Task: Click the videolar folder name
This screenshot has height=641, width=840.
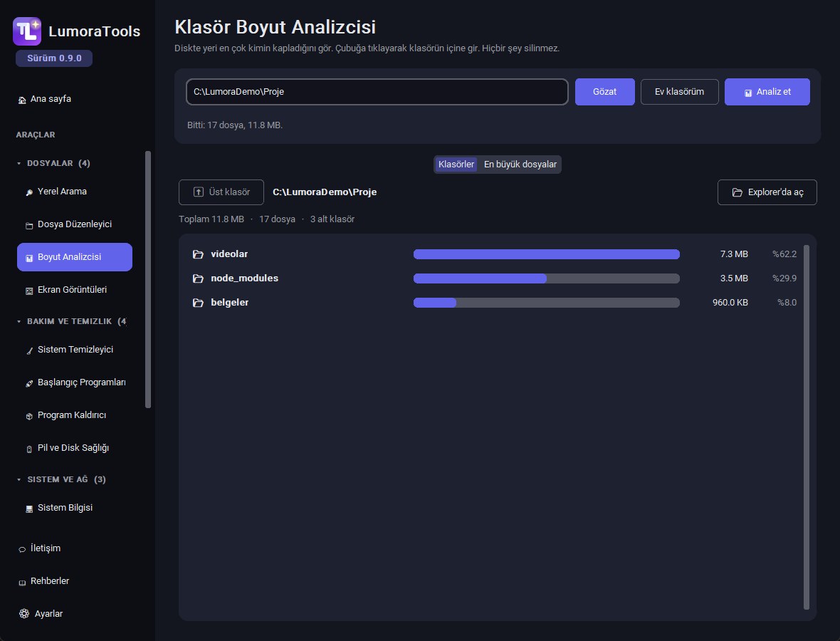Action: click(229, 254)
